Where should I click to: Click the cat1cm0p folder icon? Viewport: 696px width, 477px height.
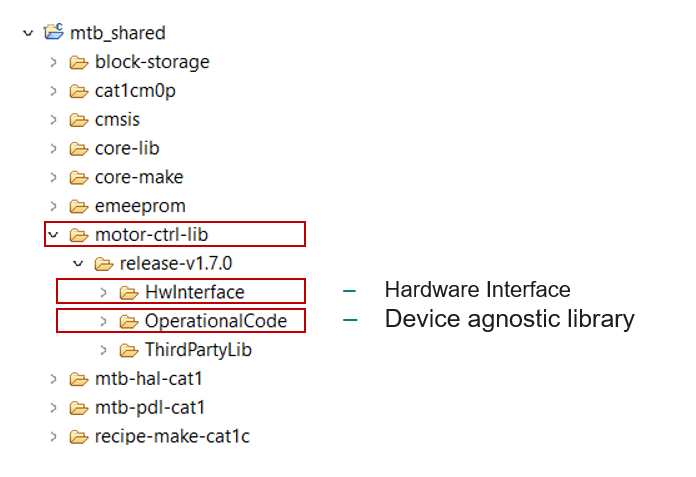click(79, 91)
